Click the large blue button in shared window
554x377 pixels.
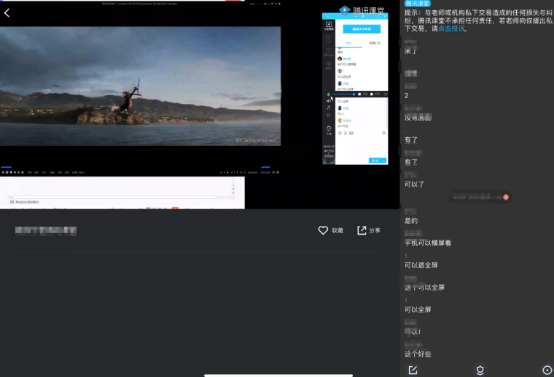362,29
